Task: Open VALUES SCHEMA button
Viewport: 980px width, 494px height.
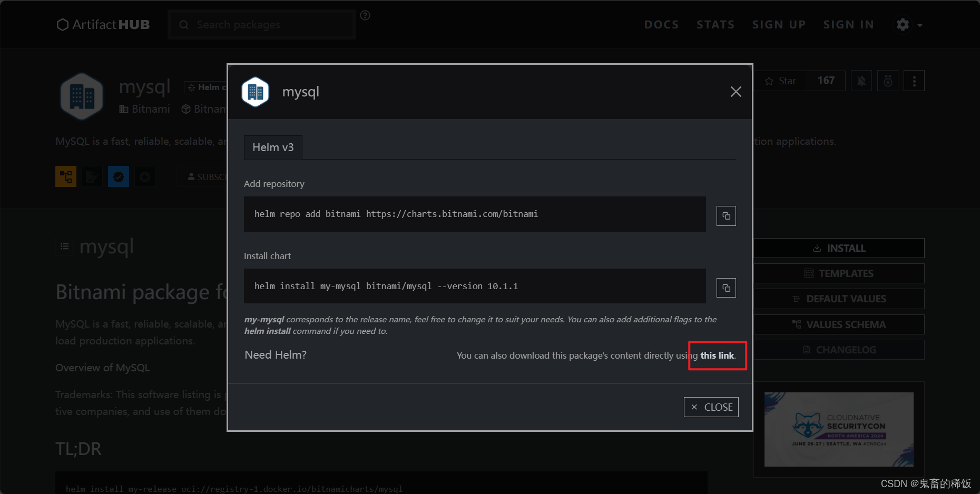Action: coord(839,324)
